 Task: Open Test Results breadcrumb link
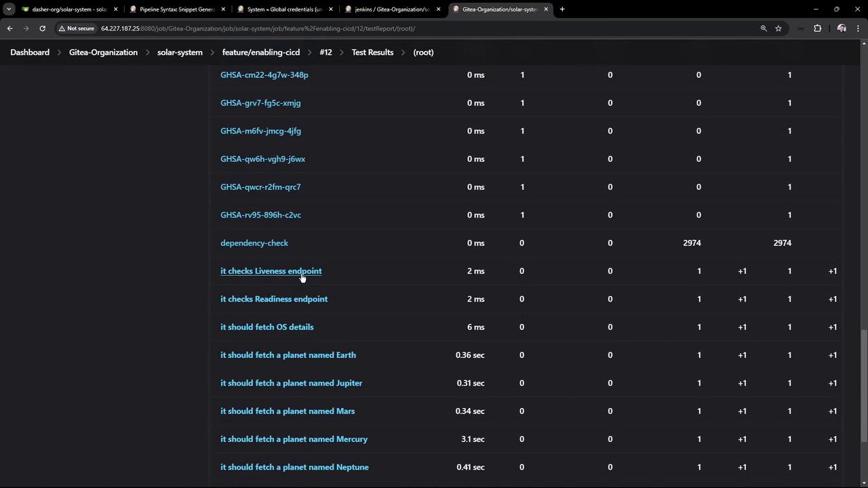372,52
